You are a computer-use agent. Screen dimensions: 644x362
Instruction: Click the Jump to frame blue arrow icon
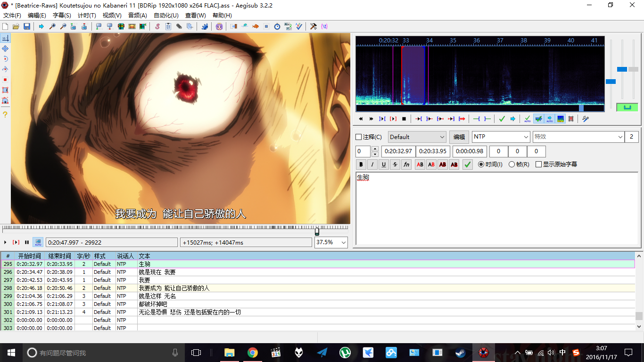pos(41,26)
